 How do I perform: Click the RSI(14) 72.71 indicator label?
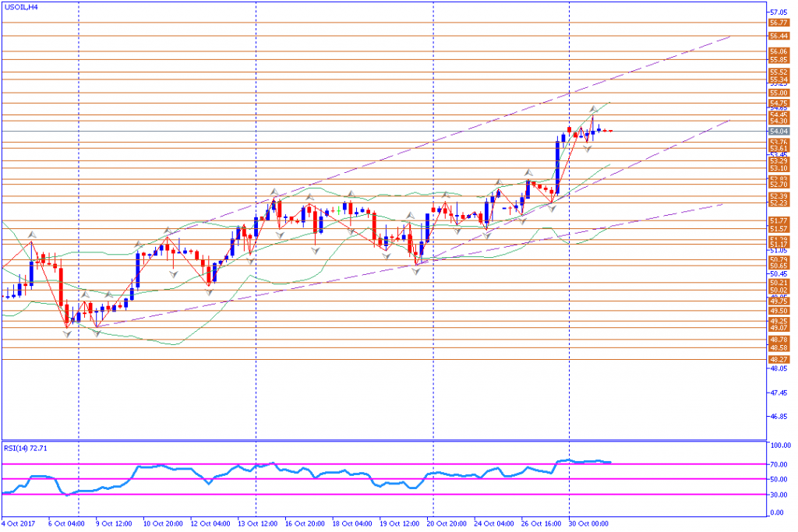pos(26,449)
